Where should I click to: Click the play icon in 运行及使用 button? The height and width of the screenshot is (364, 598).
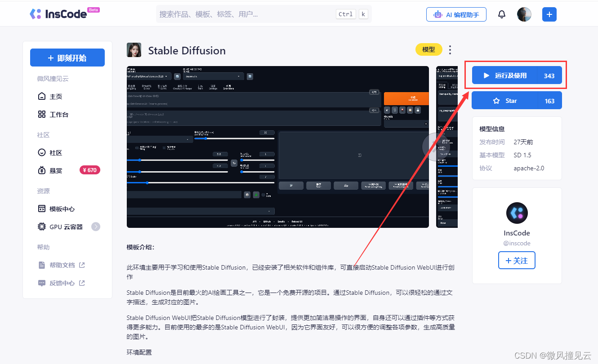point(486,75)
